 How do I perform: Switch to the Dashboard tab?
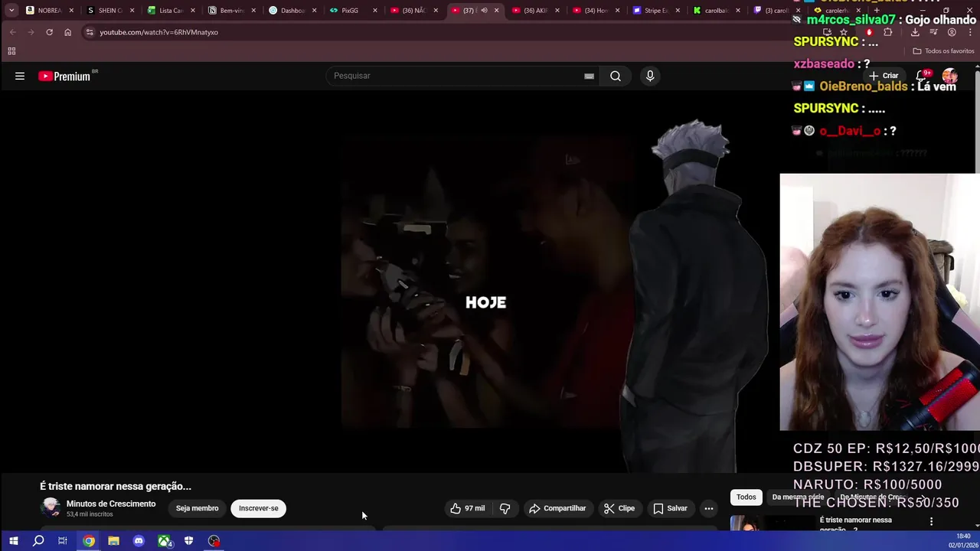(292, 11)
